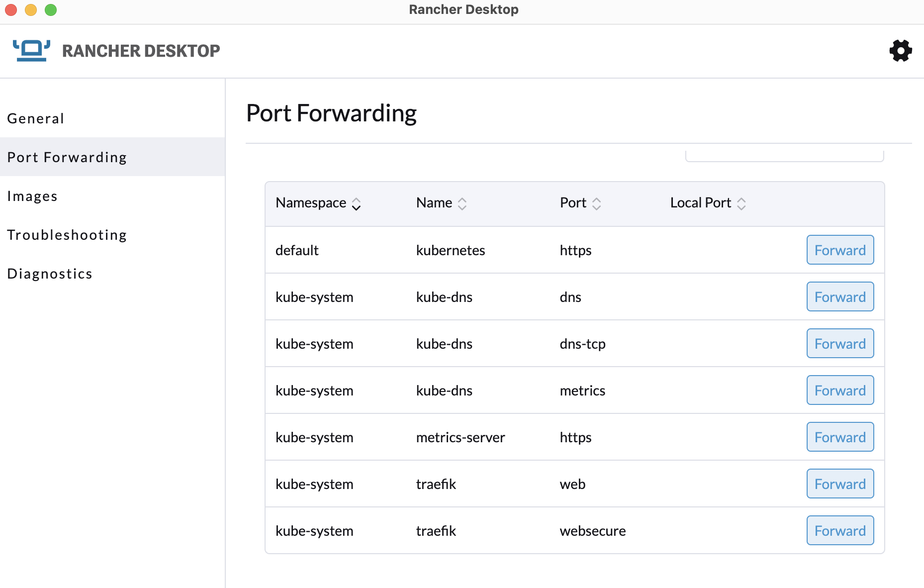Sort table by Name column arrows

(x=462, y=204)
